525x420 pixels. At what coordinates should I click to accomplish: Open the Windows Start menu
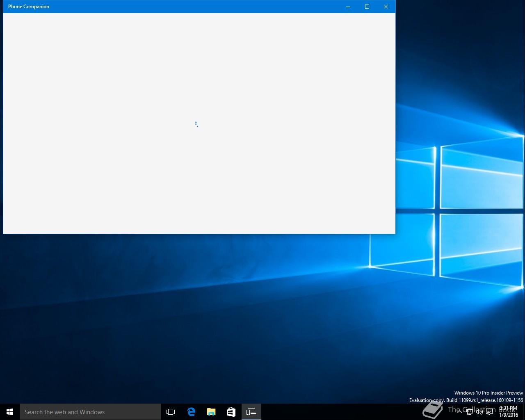[x=10, y=412]
